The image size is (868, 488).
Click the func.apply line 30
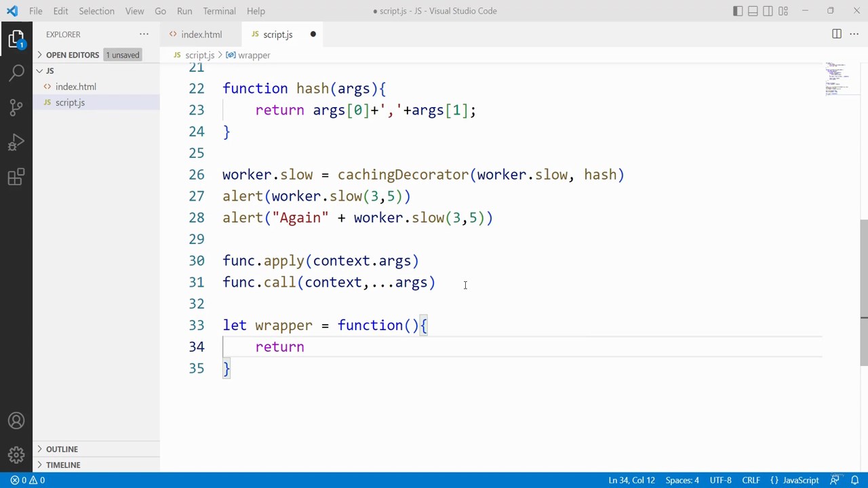pyautogui.click(x=321, y=261)
